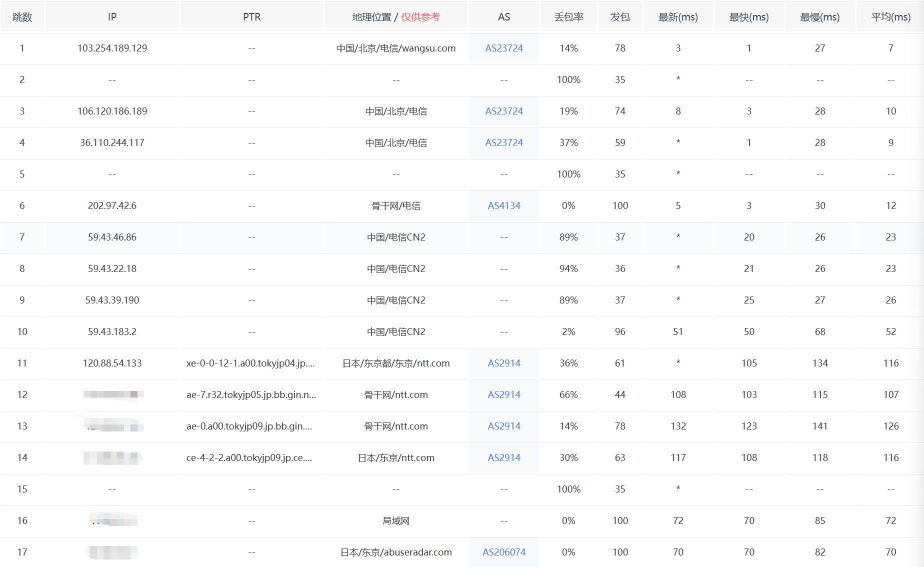The image size is (924, 567).
Task: Open AS2914 link in the hop 13 row
Action: click(504, 426)
